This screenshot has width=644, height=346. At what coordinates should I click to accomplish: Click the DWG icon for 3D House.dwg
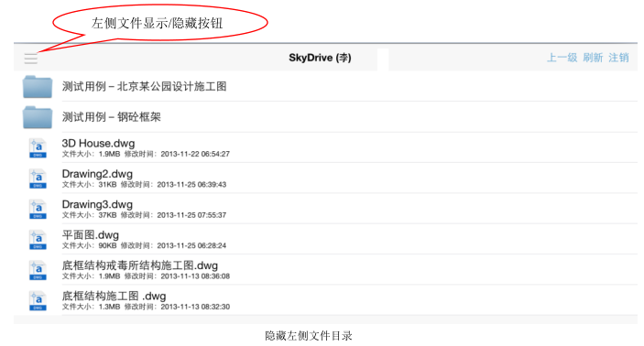coord(38,147)
